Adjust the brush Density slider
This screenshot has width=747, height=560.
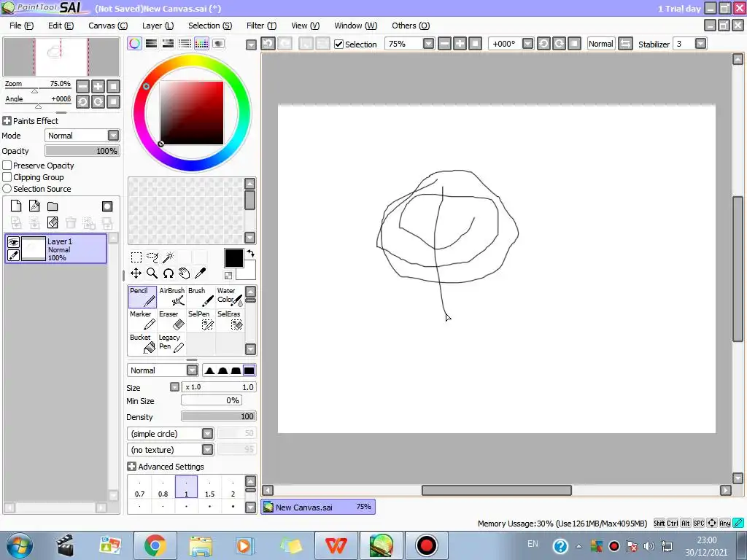[219, 416]
